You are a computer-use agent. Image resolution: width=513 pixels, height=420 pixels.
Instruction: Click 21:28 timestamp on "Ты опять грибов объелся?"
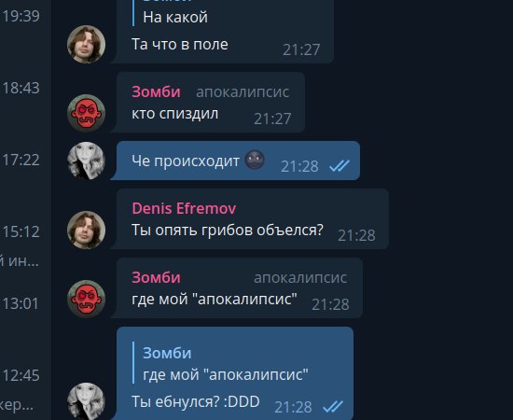(356, 235)
